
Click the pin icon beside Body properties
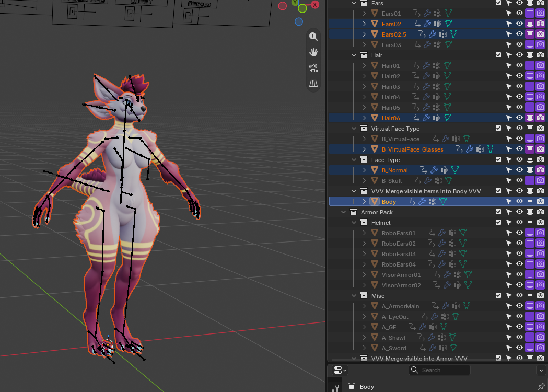click(x=541, y=386)
